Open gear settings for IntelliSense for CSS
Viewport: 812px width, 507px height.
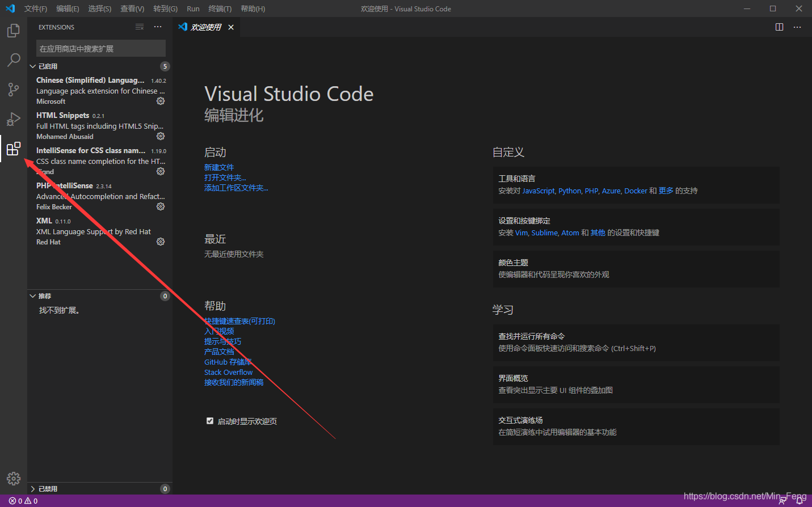(161, 171)
